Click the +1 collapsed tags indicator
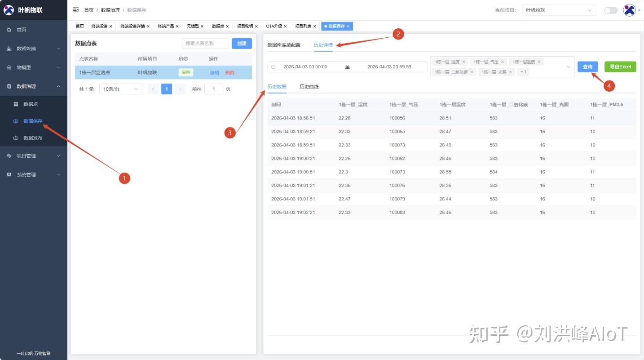This screenshot has width=644, height=360. (x=523, y=72)
